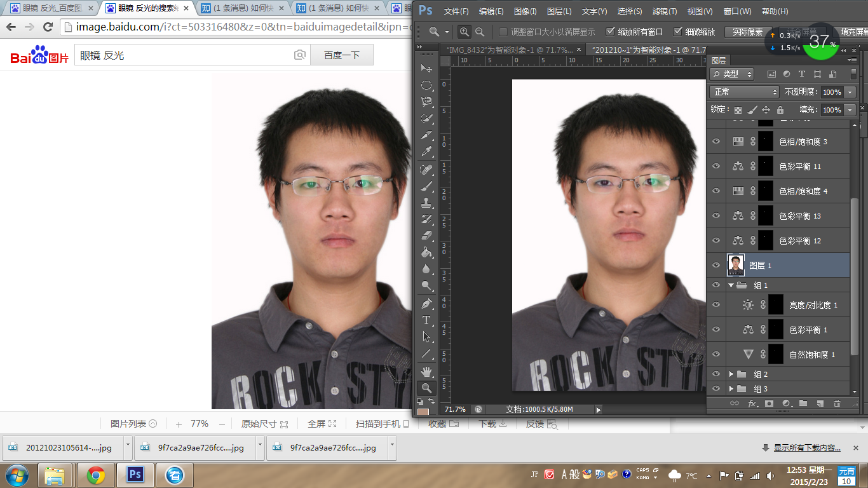Open the opacity 不透明度 dropdown arrow
This screenshot has height=488, width=868.
(851, 92)
